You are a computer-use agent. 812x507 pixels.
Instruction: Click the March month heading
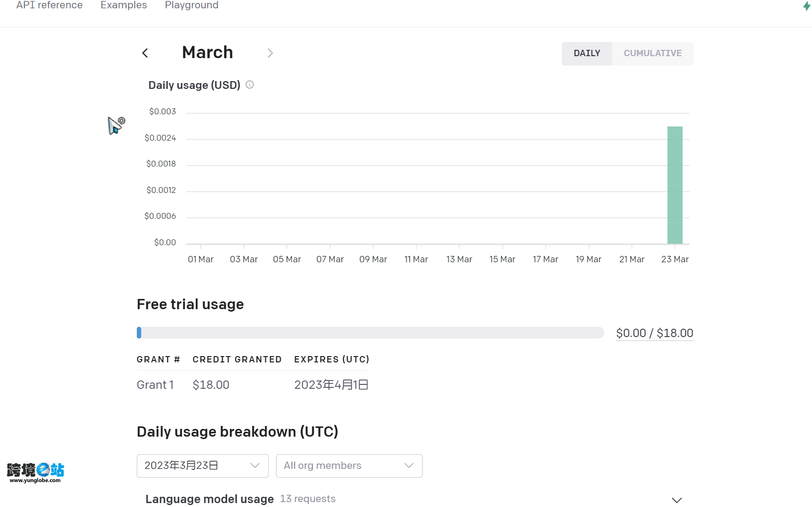point(208,52)
